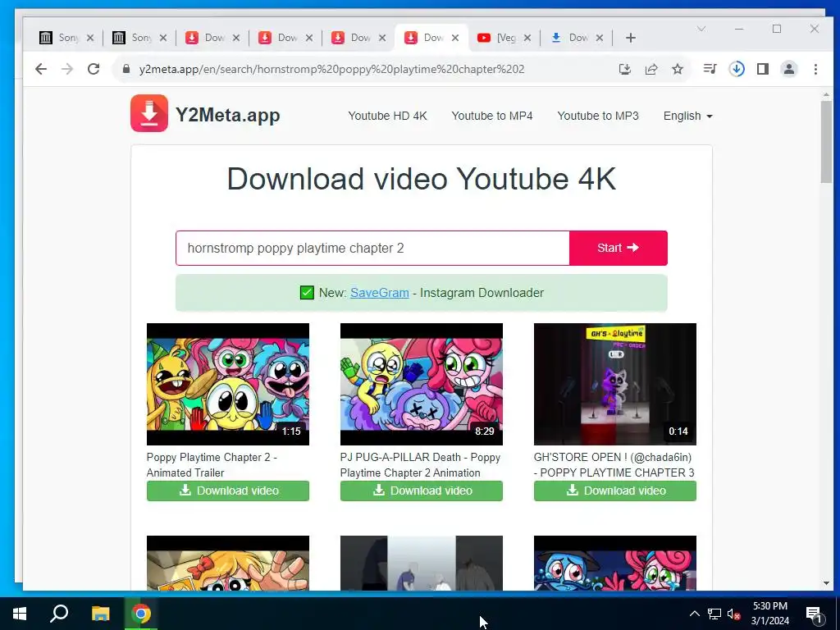Screen dimensions: 840x630
Task: Open the notification center icon
Action: (814, 614)
